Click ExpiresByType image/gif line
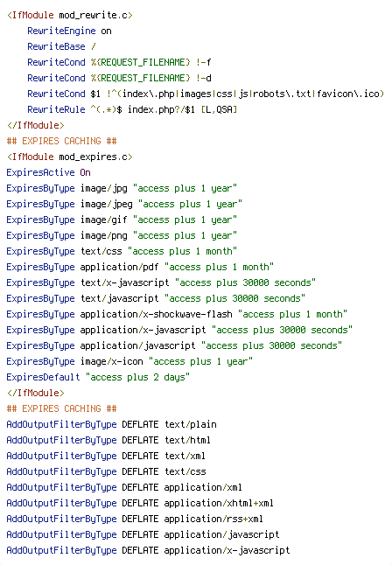Image resolution: width=392 pixels, height=565 pixels. [122, 220]
